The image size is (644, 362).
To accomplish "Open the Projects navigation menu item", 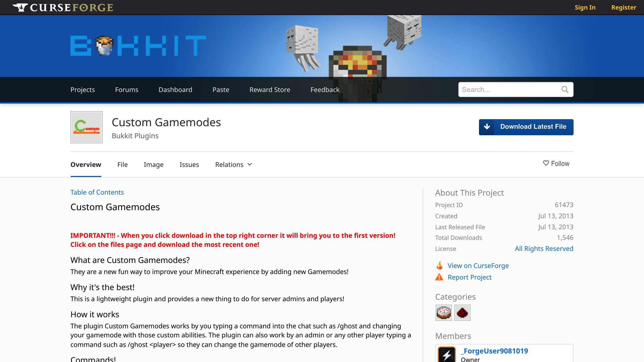I will coord(82,89).
